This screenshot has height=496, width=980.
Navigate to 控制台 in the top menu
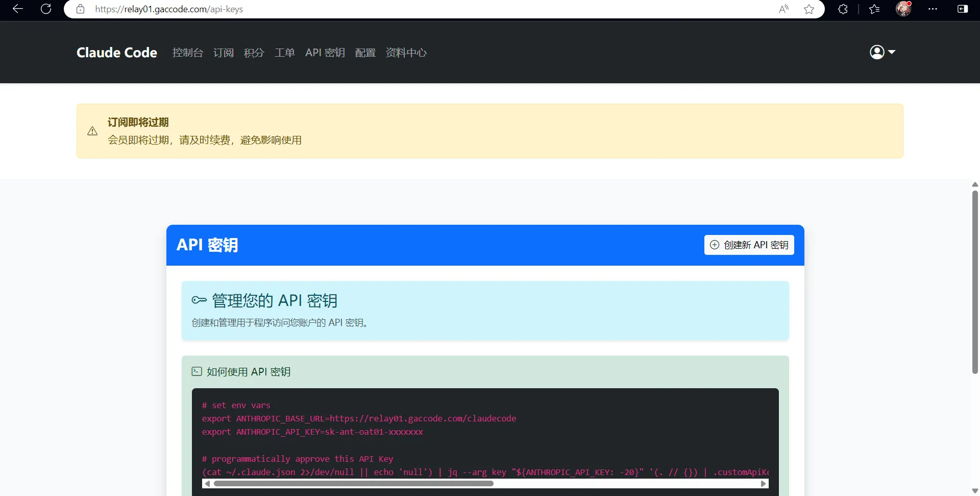tap(188, 53)
